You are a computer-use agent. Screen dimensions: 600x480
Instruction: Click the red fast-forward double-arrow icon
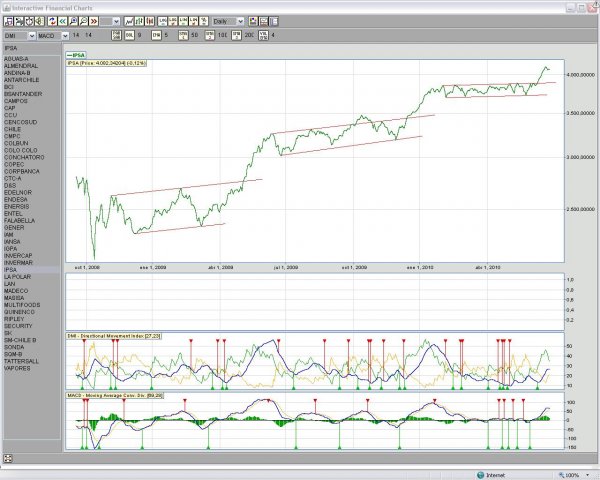(x=94, y=21)
